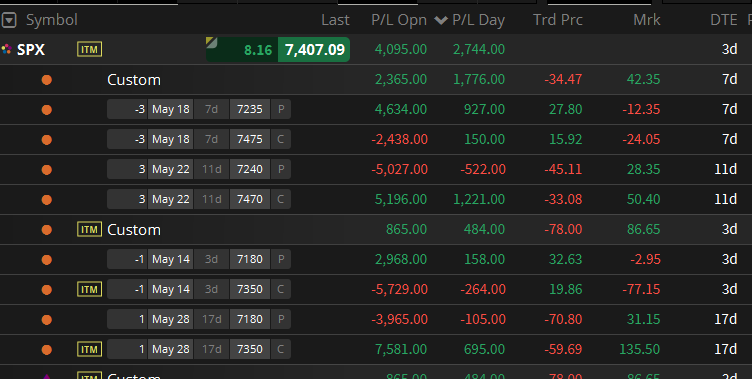This screenshot has width=752, height=379.
Task: Click P/L Opn -2,438.00 value
Action: [400, 140]
